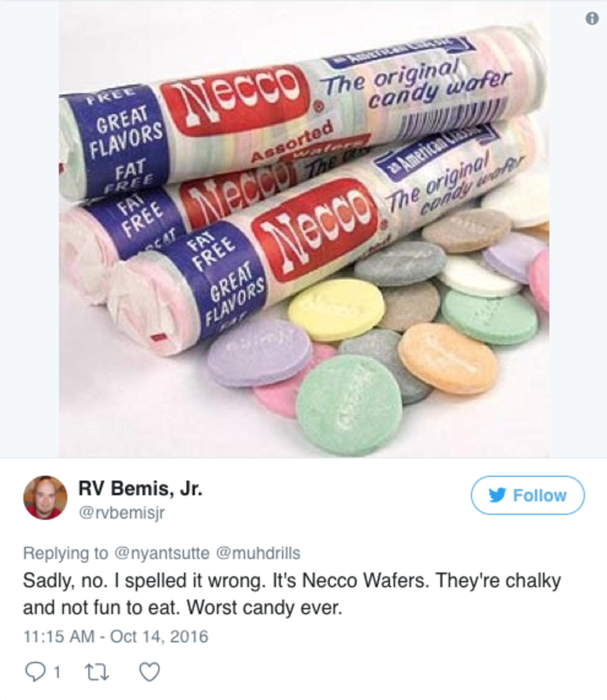Viewport: 607px width, 700px height.
Task: Click the large green wafer in photo
Action: pyautogui.click(x=349, y=405)
